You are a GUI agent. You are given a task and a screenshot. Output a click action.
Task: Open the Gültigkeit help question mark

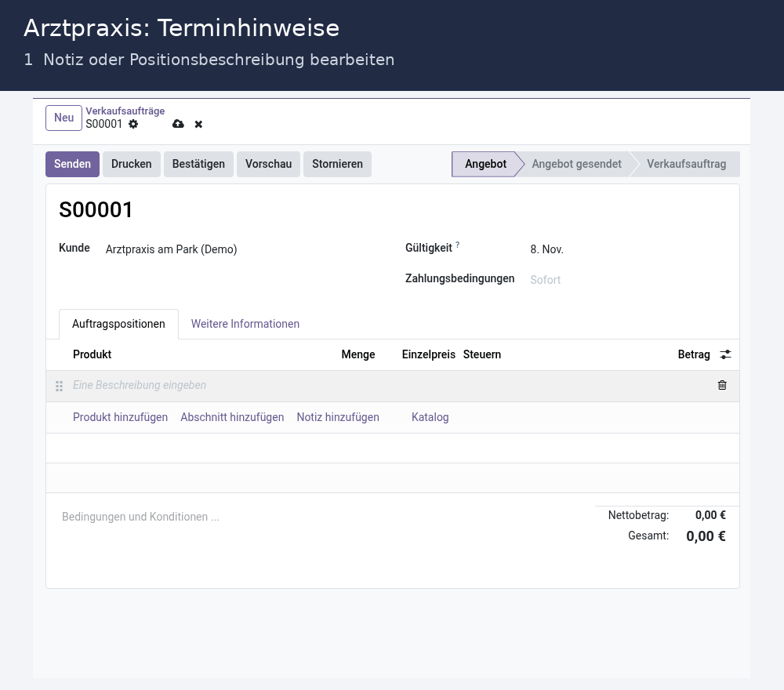[458, 245]
